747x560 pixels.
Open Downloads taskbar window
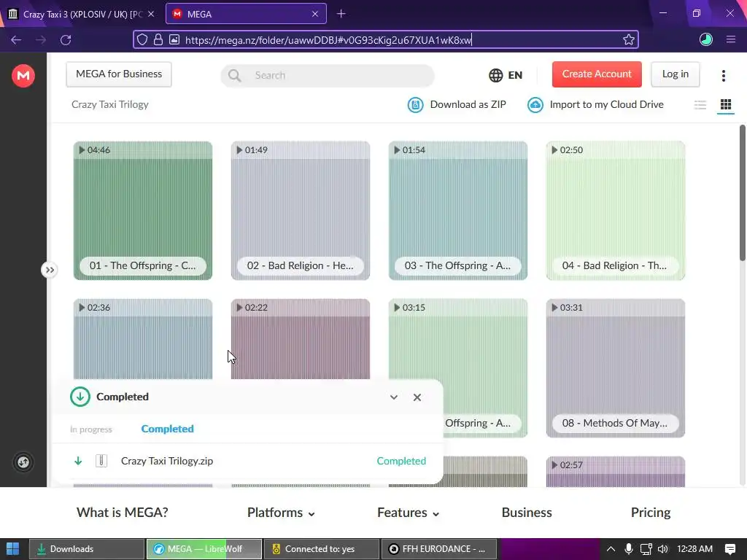coord(87,549)
